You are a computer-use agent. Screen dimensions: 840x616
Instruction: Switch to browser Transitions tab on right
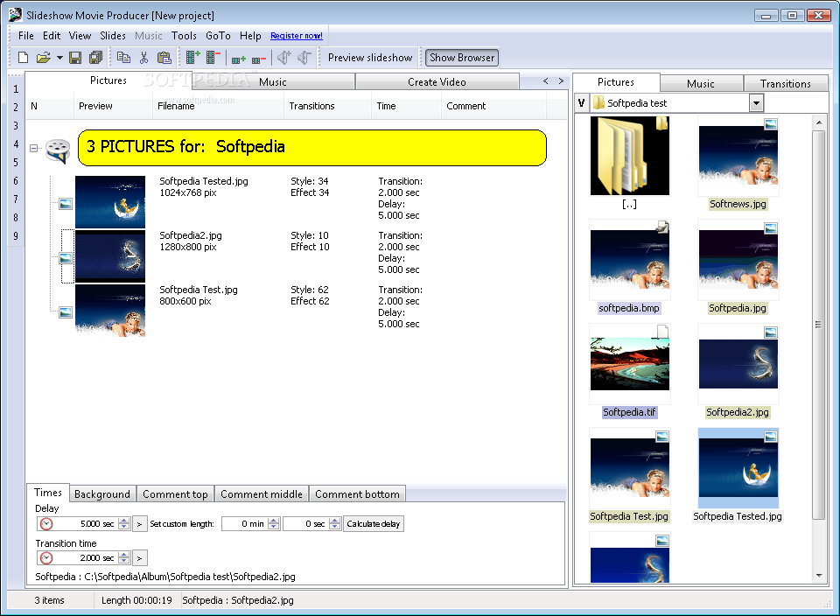786,83
